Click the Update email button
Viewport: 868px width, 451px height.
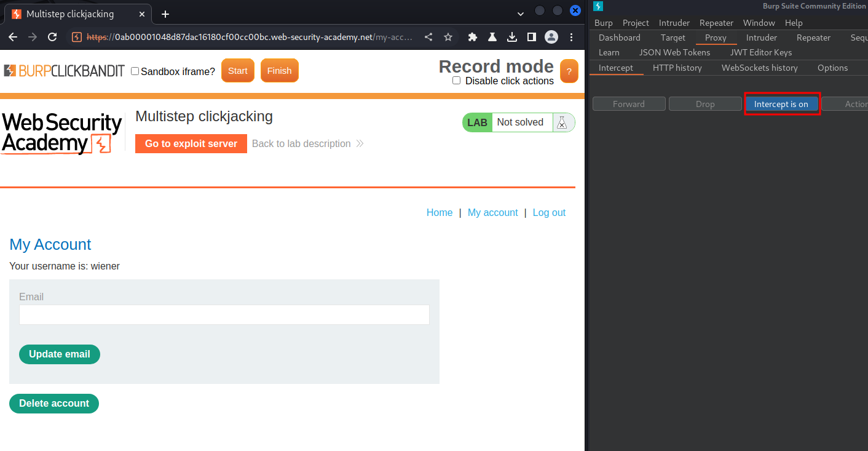[60, 354]
